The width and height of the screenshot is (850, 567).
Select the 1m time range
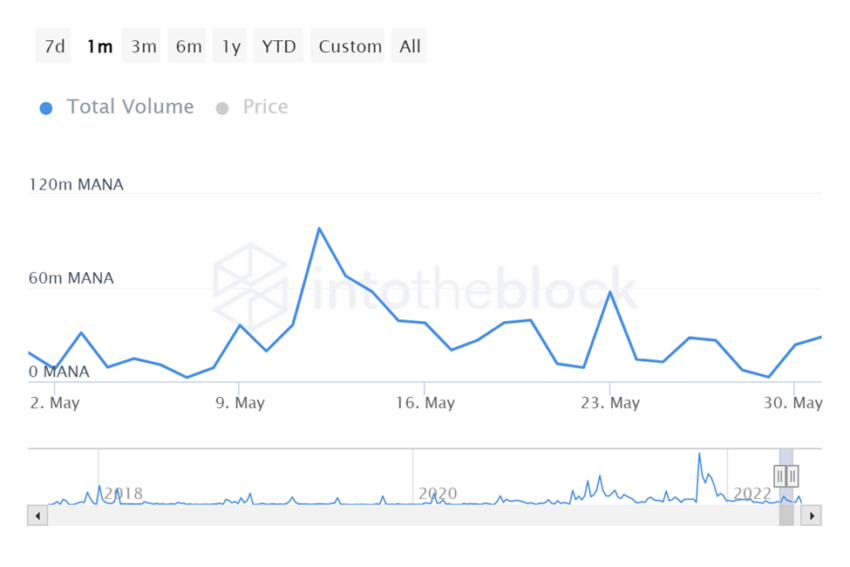point(99,46)
